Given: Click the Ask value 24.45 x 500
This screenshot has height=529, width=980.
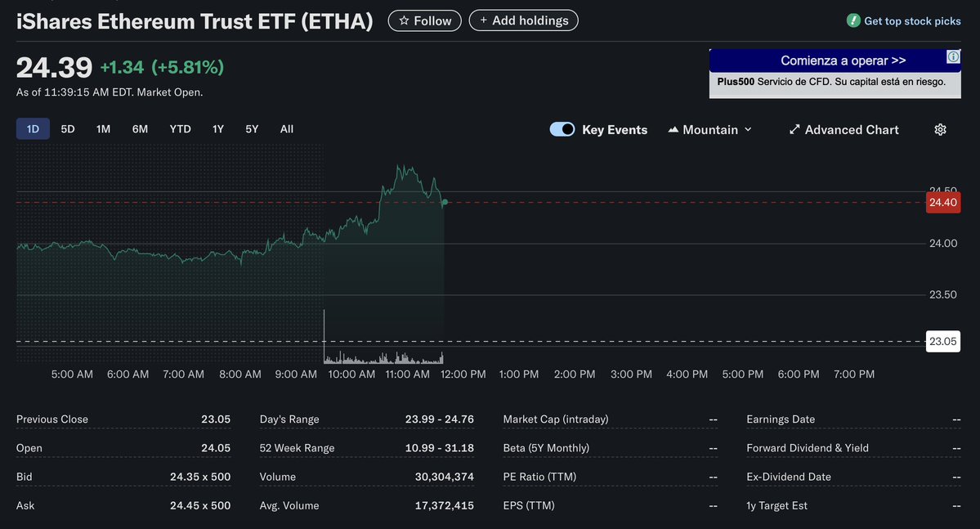Looking at the screenshot, I should pos(200,505).
